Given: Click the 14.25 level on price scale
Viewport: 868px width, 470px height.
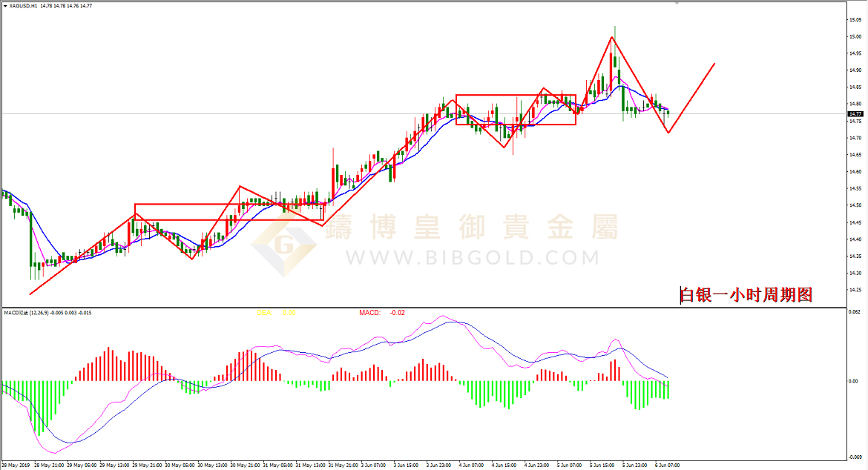Looking at the screenshot, I should pyautogui.click(x=855, y=291).
